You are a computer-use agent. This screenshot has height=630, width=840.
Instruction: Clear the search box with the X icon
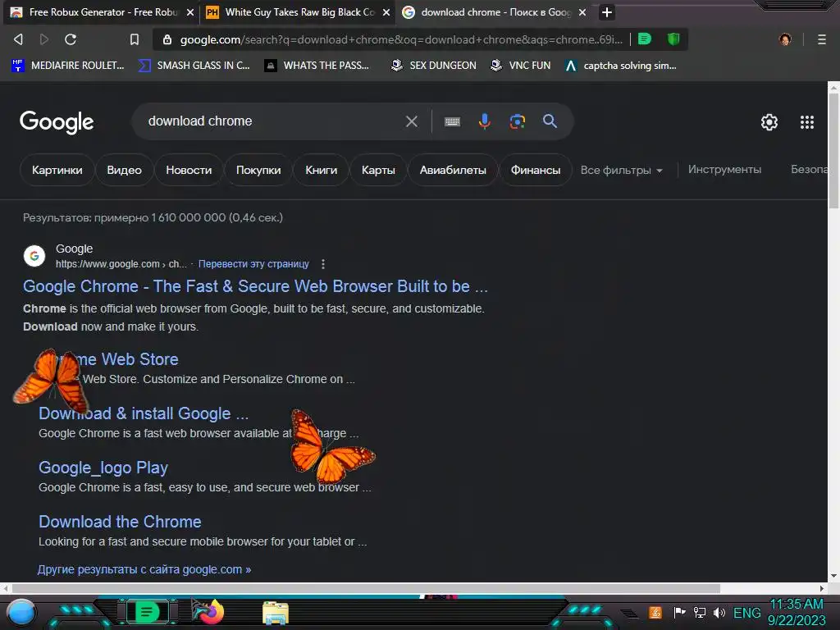point(412,121)
